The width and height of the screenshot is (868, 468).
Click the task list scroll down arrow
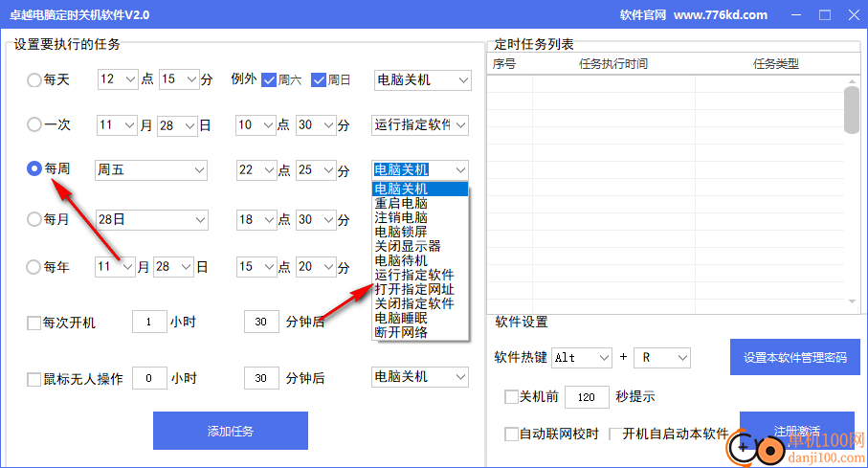tap(852, 301)
